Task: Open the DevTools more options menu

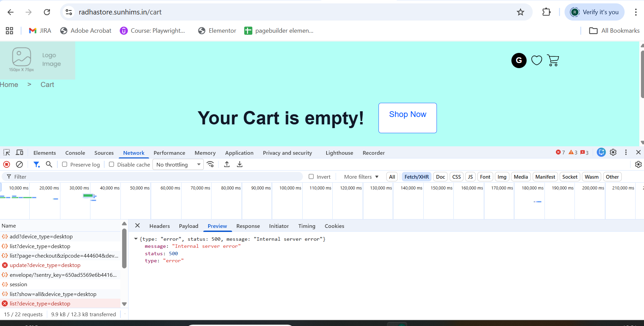Action: [x=626, y=152]
